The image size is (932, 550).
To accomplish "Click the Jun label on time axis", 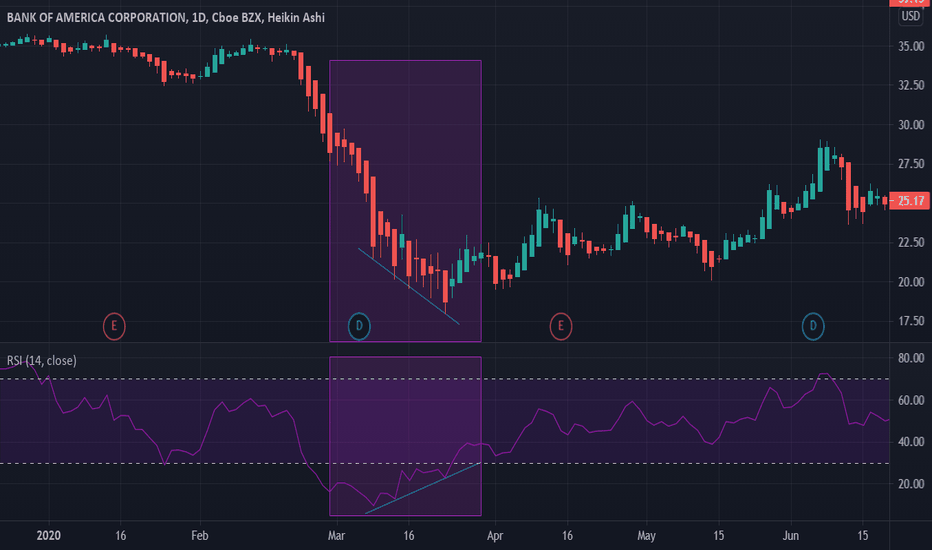I will 791,536.
